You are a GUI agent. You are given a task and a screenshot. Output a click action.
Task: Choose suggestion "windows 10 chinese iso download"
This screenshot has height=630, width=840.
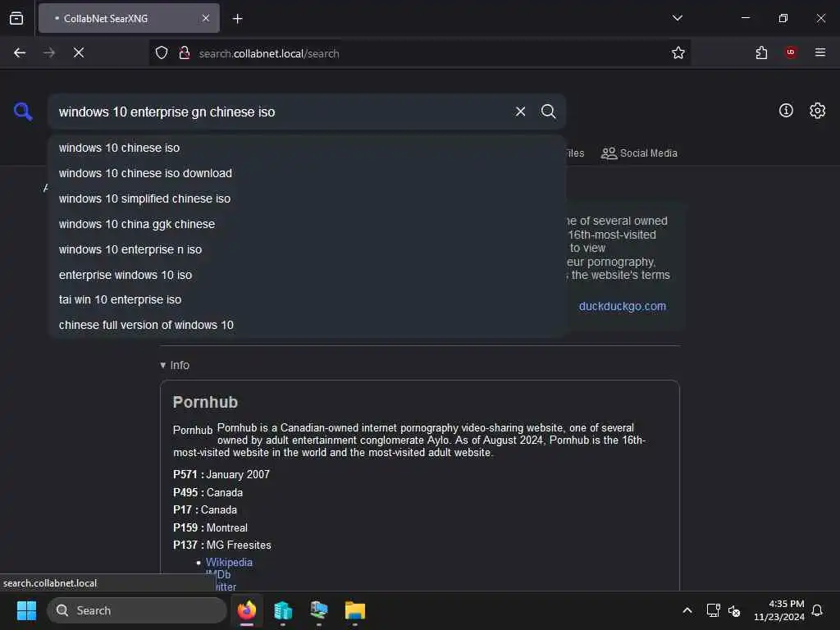click(x=307, y=173)
